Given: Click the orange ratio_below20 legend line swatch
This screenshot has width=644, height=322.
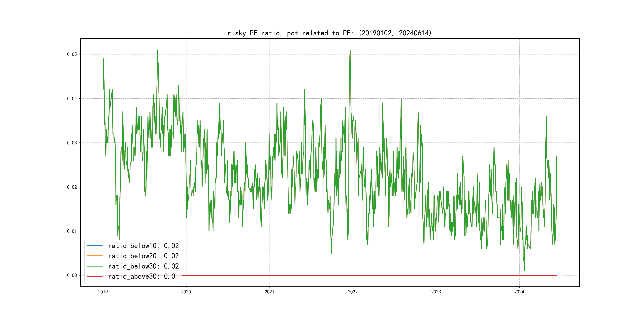Looking at the screenshot, I should (94, 256).
